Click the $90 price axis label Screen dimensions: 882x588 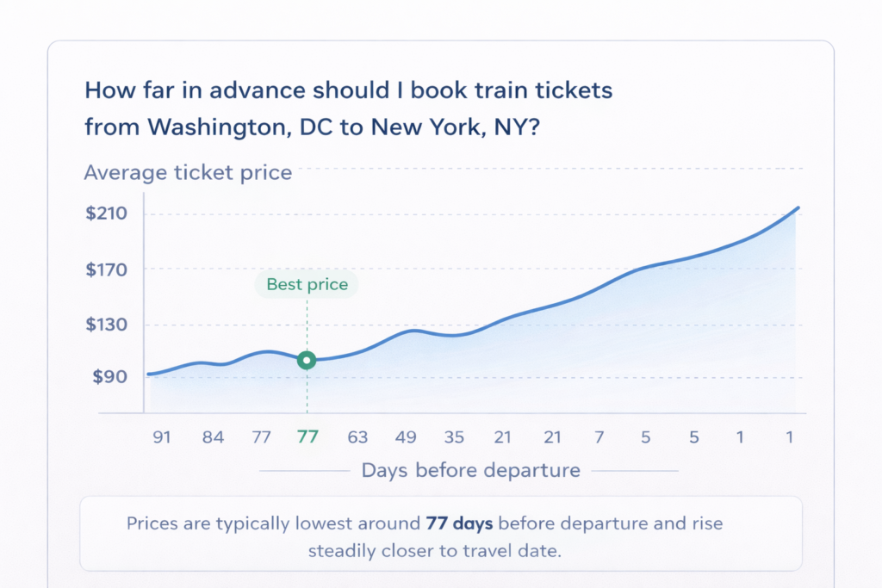coord(109,377)
